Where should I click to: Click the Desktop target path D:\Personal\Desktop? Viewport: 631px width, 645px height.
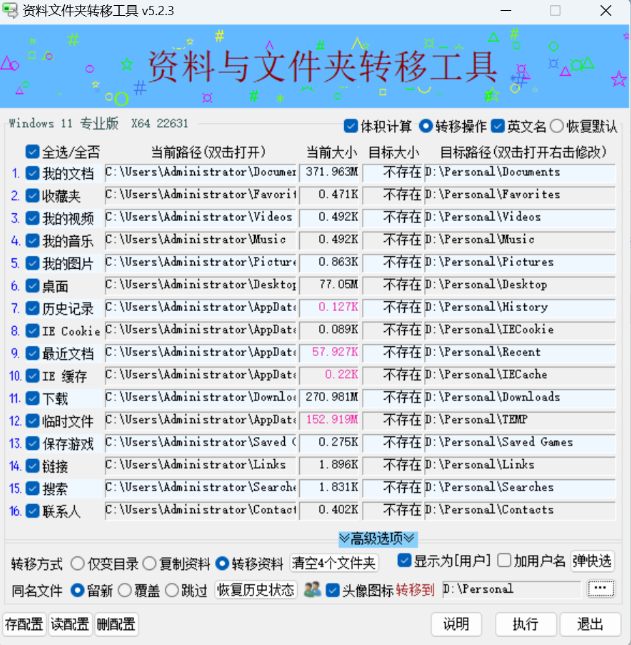click(x=518, y=285)
